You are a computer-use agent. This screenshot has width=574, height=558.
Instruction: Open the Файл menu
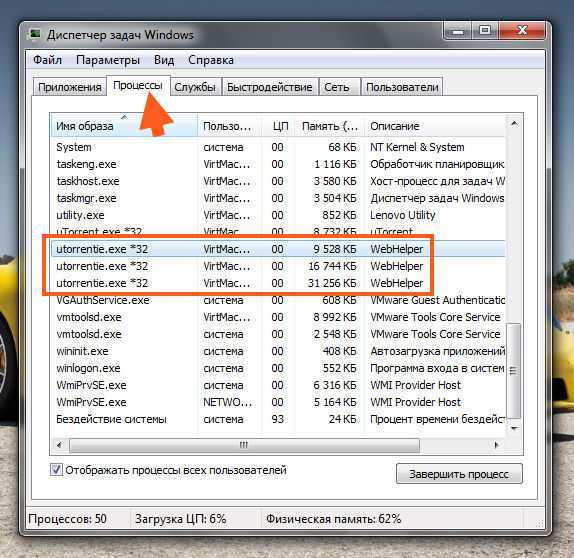(47, 60)
